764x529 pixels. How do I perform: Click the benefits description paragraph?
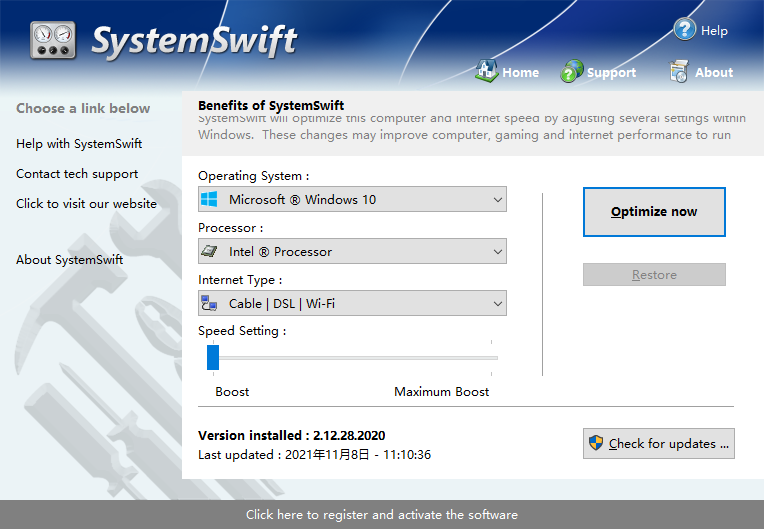[x=472, y=128]
